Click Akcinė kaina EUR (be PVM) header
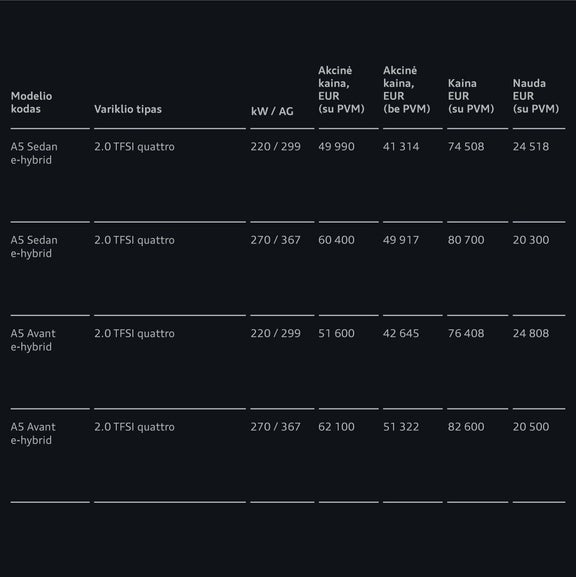 click(x=406, y=89)
